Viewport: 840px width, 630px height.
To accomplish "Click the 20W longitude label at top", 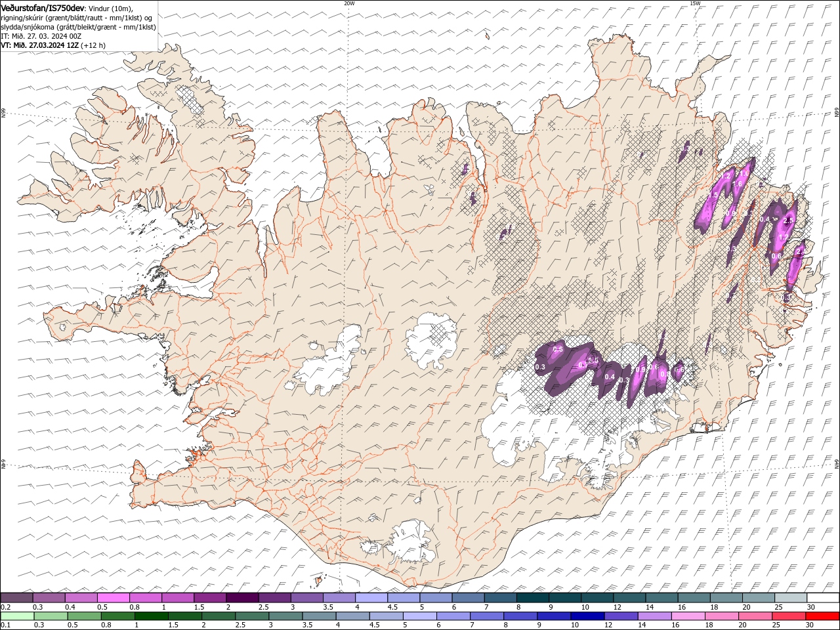I will point(349,3).
